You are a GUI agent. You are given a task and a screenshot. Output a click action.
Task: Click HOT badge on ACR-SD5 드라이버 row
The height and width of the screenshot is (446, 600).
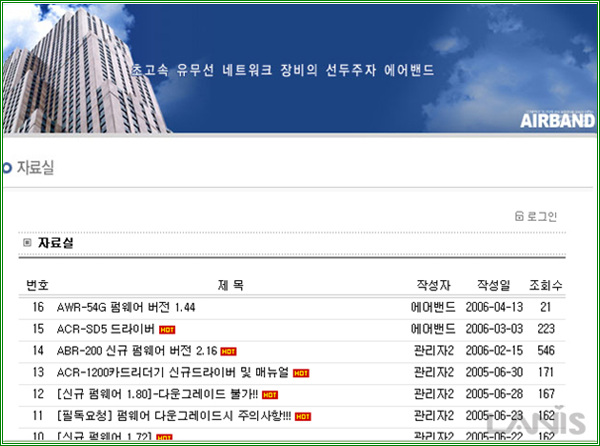point(167,330)
